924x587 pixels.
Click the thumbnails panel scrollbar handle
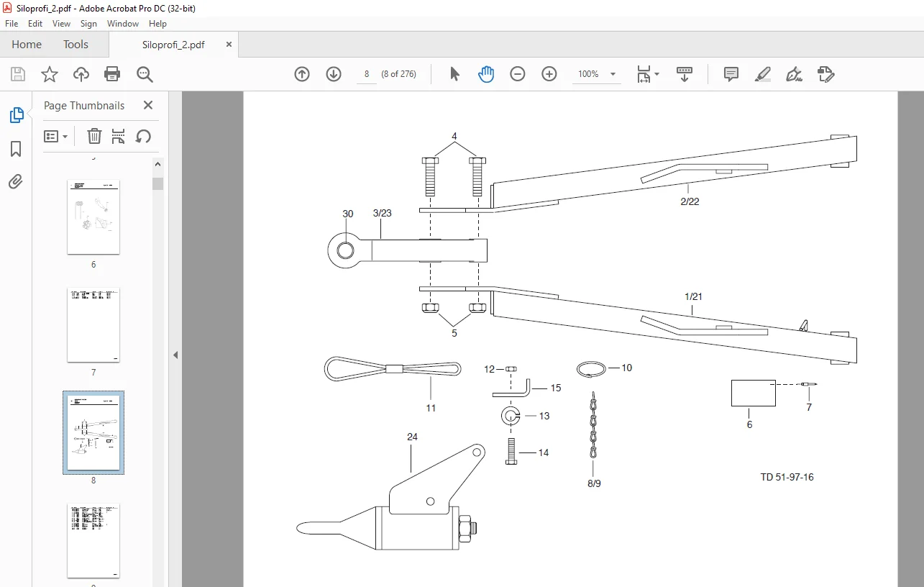[x=158, y=183]
